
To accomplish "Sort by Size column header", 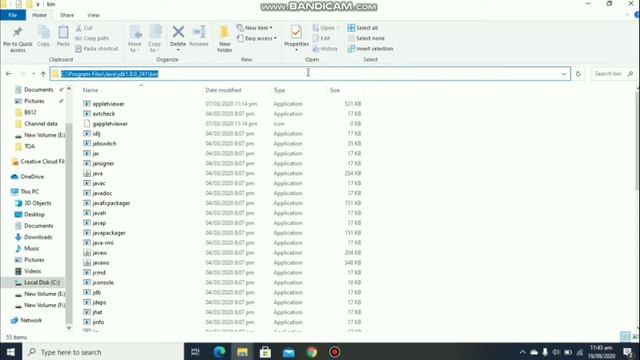I will point(335,90).
